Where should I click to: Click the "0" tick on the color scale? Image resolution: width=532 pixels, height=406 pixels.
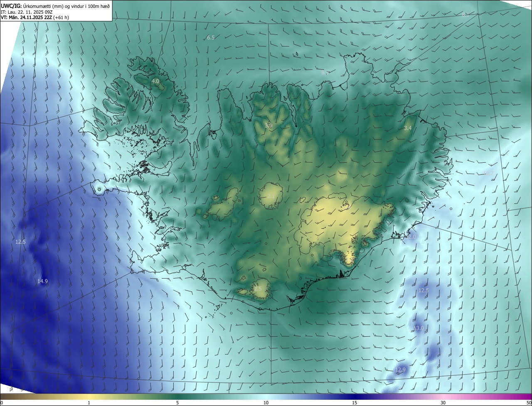pos(2,403)
